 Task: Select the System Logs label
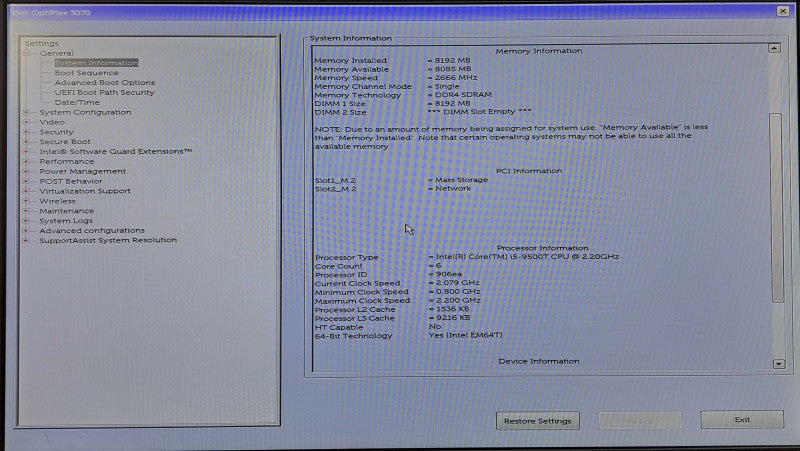coord(66,221)
